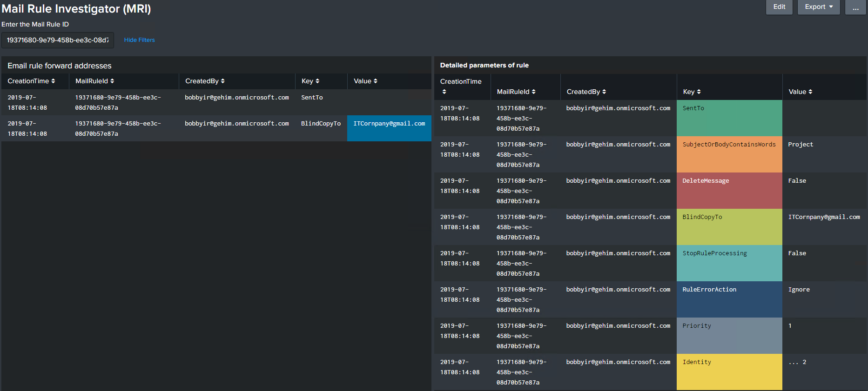Click gray Priority cell

pos(729,336)
